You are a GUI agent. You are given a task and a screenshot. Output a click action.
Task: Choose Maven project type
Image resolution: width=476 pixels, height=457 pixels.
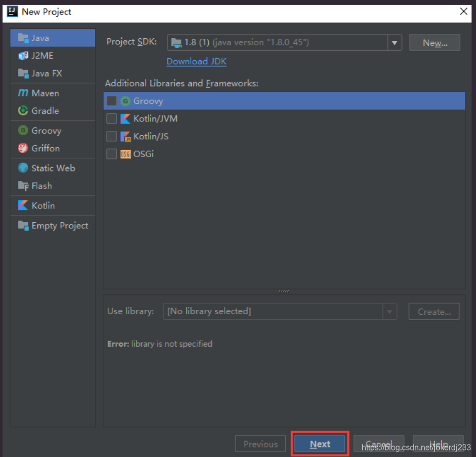pyautogui.click(x=53, y=93)
